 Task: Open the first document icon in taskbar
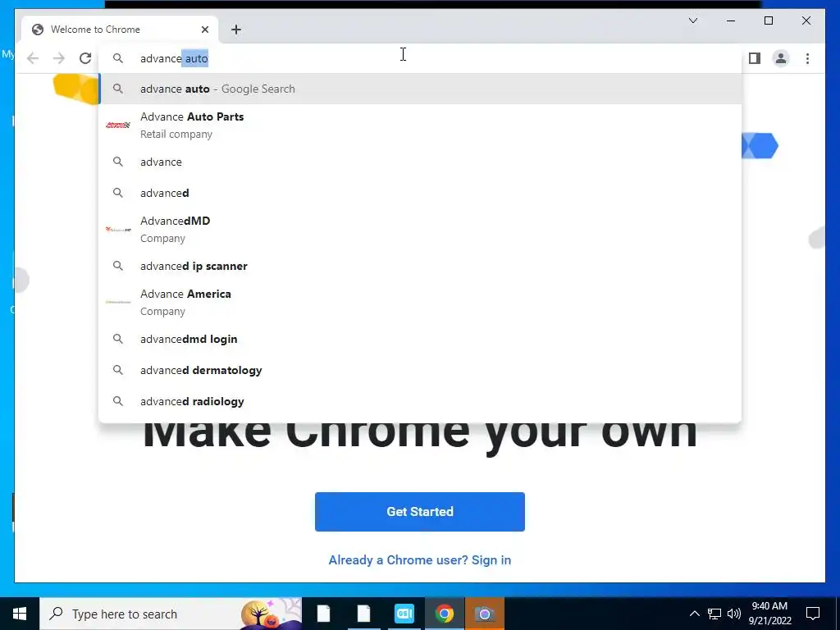coord(323,614)
